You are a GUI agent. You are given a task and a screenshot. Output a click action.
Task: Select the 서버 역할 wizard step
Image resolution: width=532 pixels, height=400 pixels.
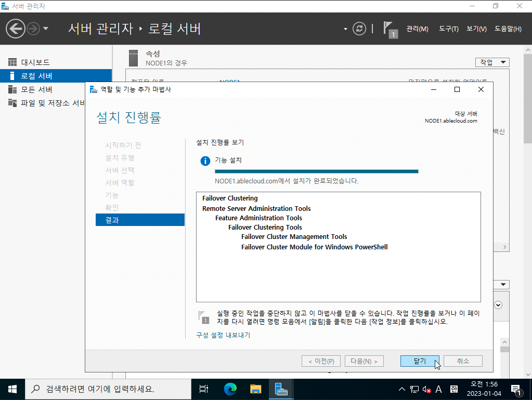[120, 182]
